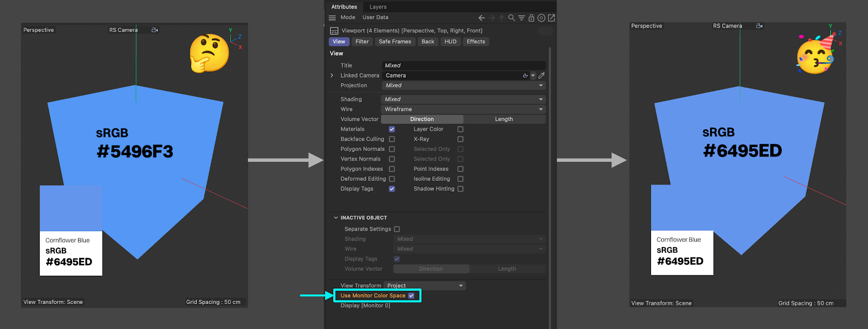Toggle Use Monitor Color Space checkbox
This screenshot has width=868, height=329.
pos(411,296)
